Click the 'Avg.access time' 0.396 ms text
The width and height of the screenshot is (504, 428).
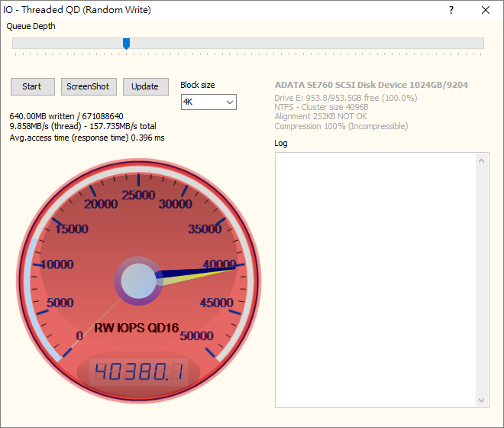point(87,138)
